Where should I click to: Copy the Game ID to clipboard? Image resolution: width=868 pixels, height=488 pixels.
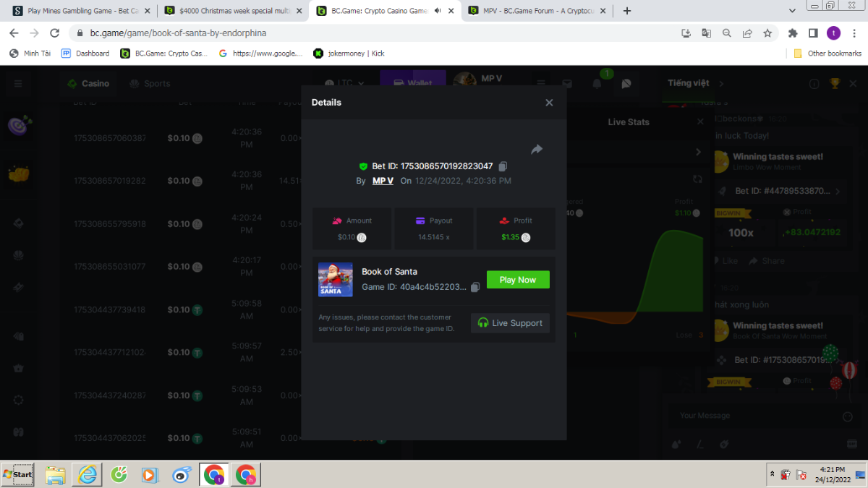point(475,287)
